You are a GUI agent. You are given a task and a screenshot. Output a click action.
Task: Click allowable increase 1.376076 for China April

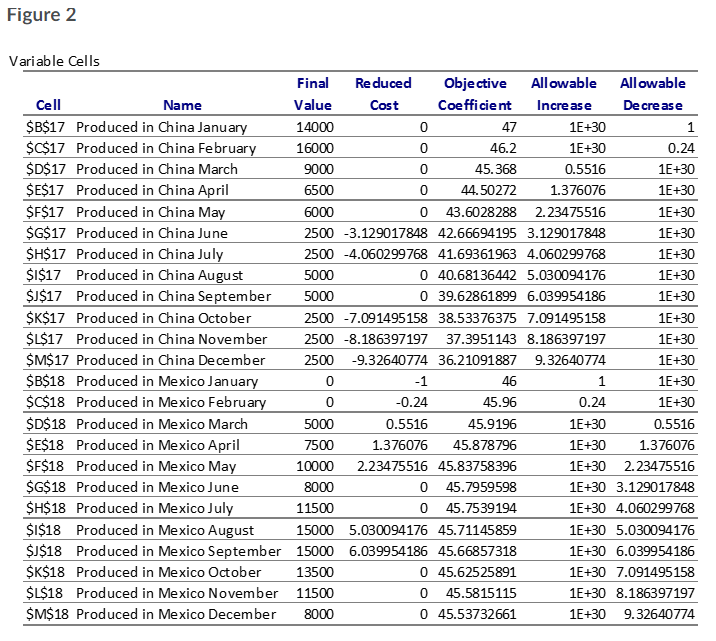click(x=578, y=190)
